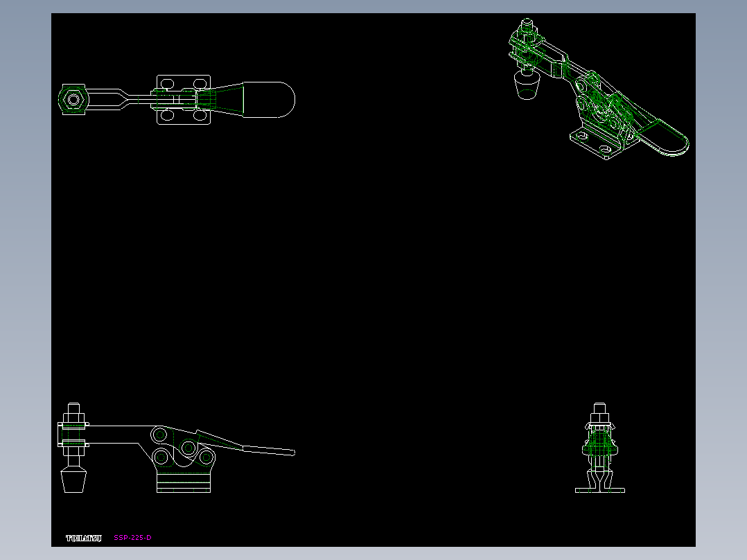Select the side-view drawing of the toggle clamp
This screenshot has width=747, height=560.
click(x=176, y=448)
